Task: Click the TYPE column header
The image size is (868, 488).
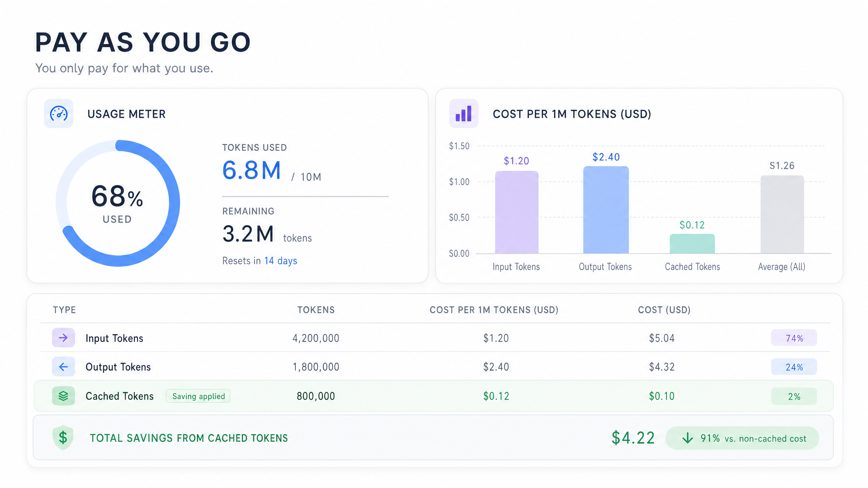Action: (64, 310)
